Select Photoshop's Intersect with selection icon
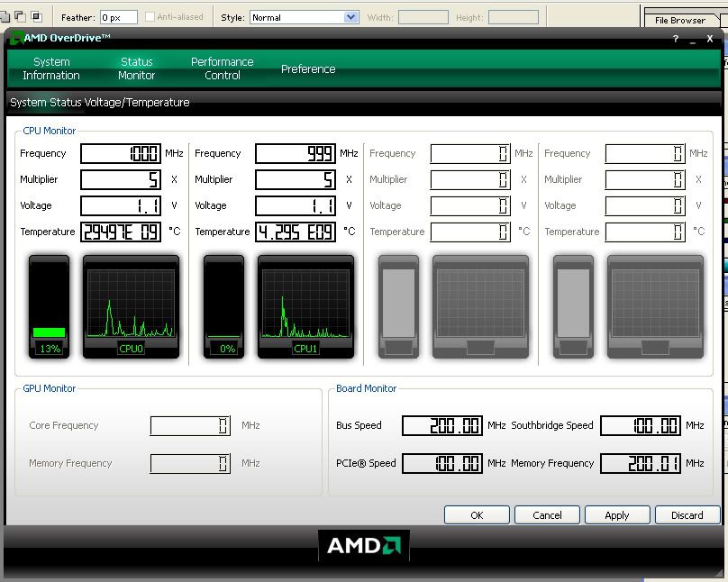The height and width of the screenshot is (582, 728). click(36, 17)
